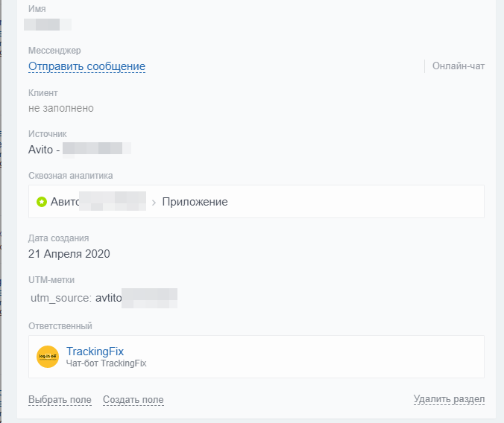Open the TrackingFix responsible user link

click(x=95, y=352)
